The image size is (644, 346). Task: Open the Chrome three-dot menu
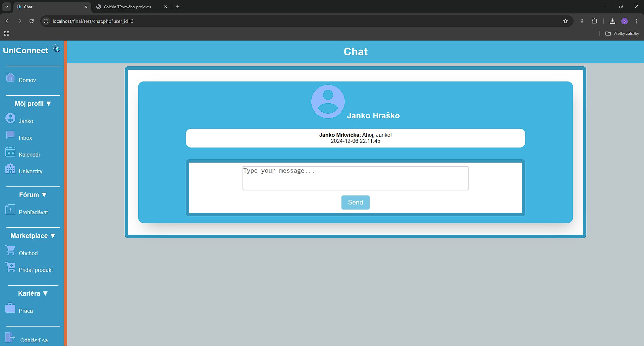click(637, 21)
